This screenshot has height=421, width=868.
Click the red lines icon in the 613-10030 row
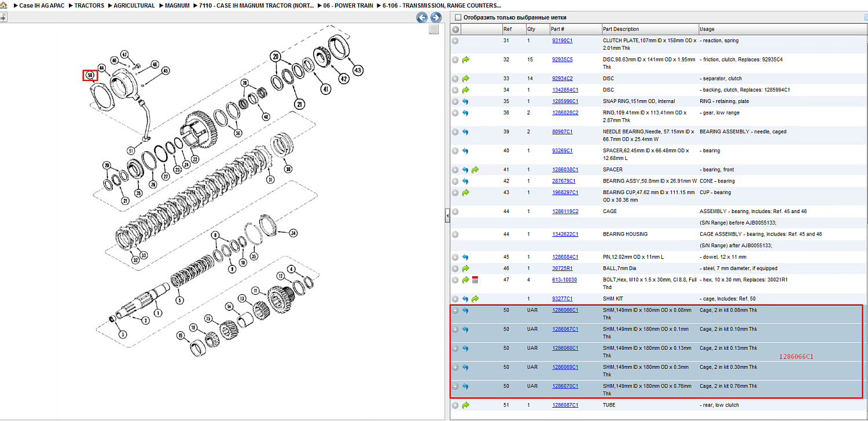[475, 280]
